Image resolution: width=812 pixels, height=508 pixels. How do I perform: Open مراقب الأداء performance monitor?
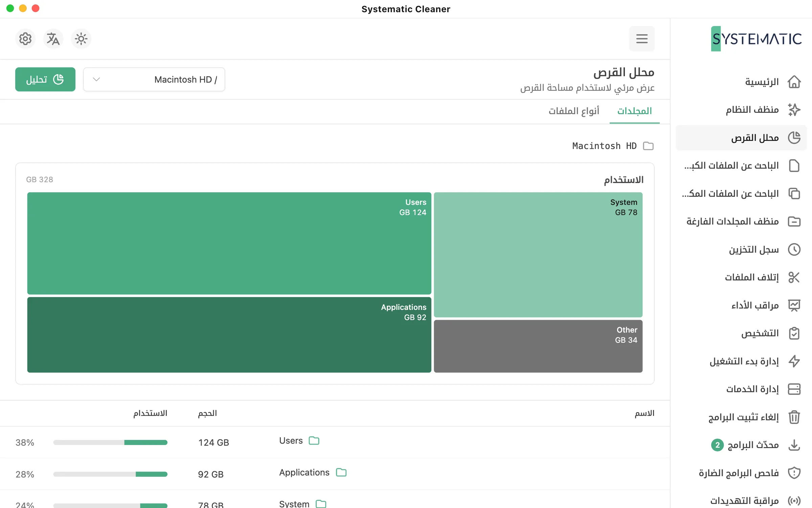(741, 305)
